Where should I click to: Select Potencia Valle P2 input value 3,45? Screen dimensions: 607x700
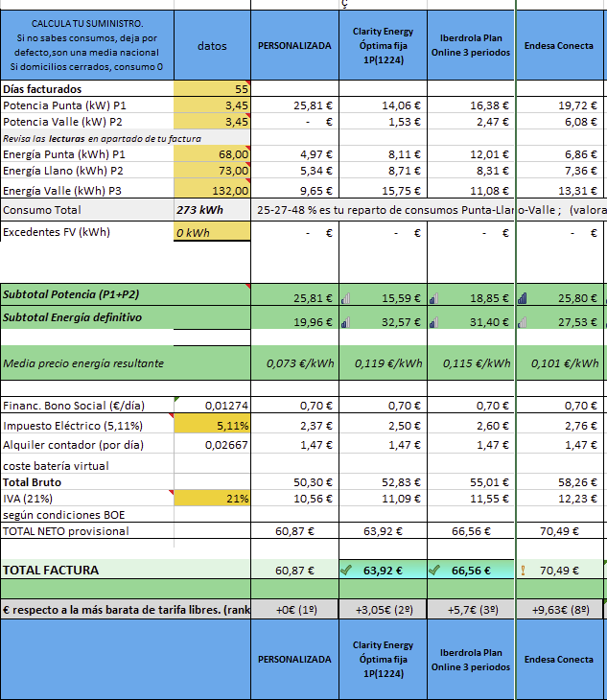tap(212, 122)
